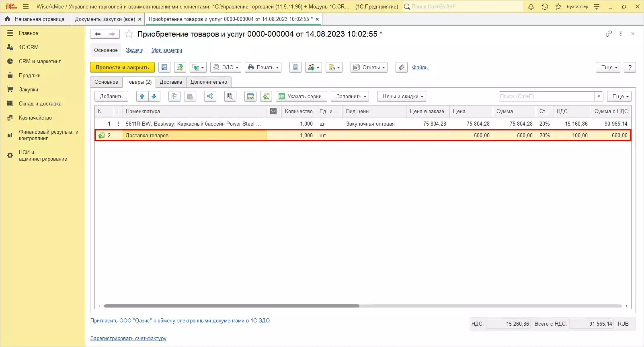Select the Доставка товаров row cell
This screenshot has width=644, height=347.
pyautogui.click(x=195, y=135)
